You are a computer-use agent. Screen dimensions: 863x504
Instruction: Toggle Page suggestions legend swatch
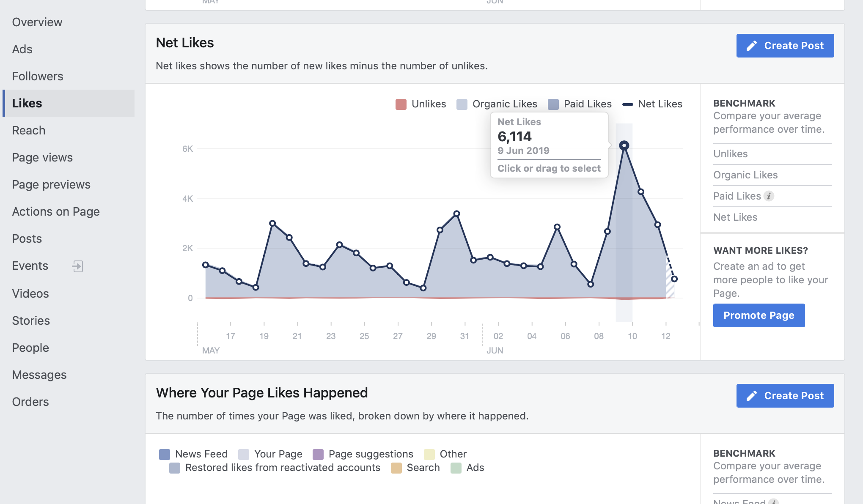[x=318, y=454]
